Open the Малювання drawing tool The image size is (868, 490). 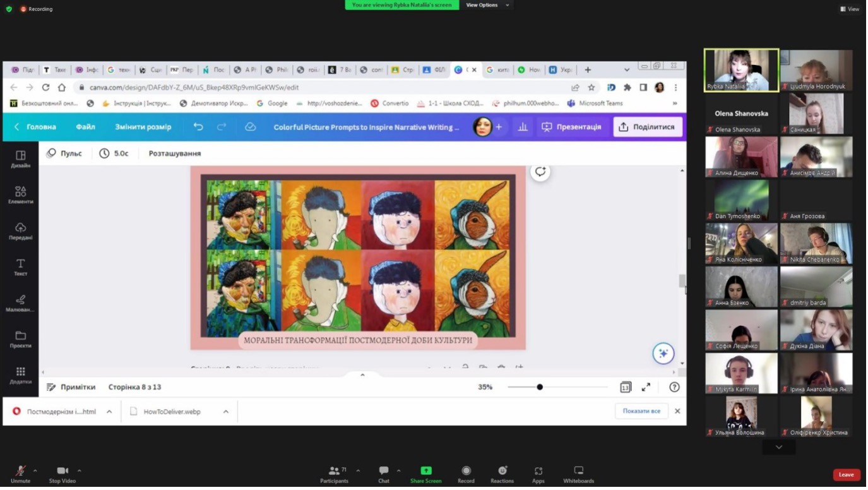coord(20,303)
